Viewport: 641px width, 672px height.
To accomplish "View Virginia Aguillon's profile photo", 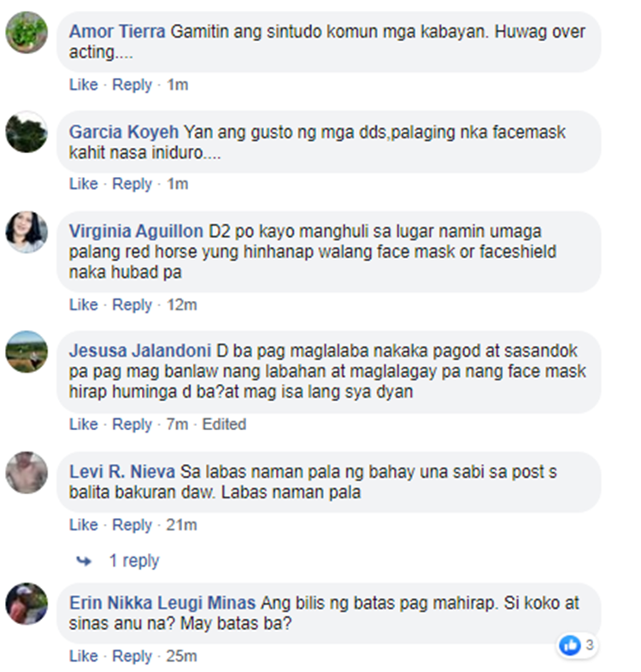I will coord(26,232).
